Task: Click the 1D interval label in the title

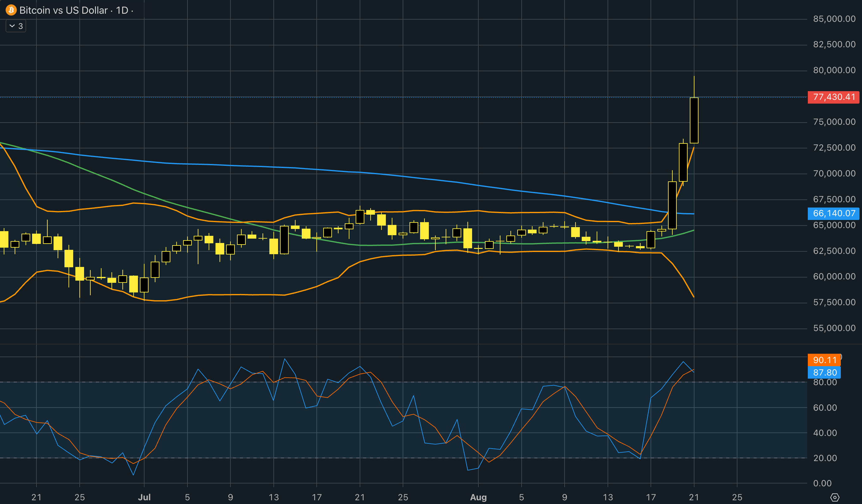Action: [122, 10]
